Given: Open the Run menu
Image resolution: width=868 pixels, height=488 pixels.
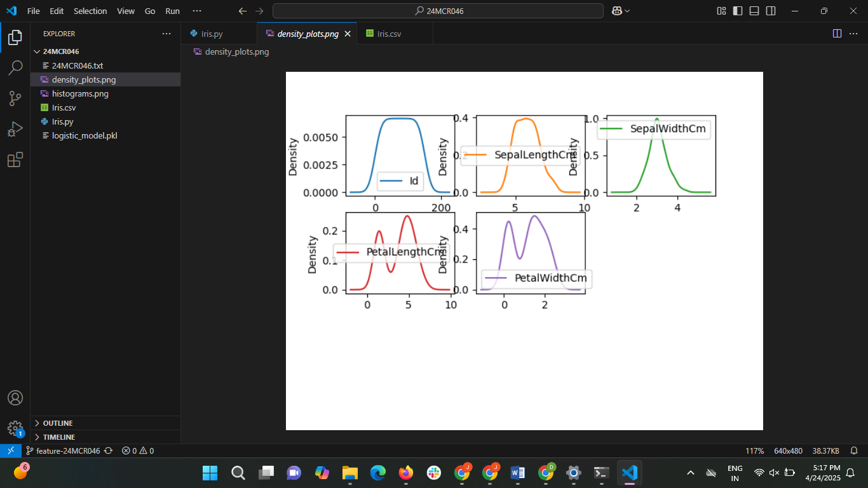Looking at the screenshot, I should pyautogui.click(x=172, y=11).
